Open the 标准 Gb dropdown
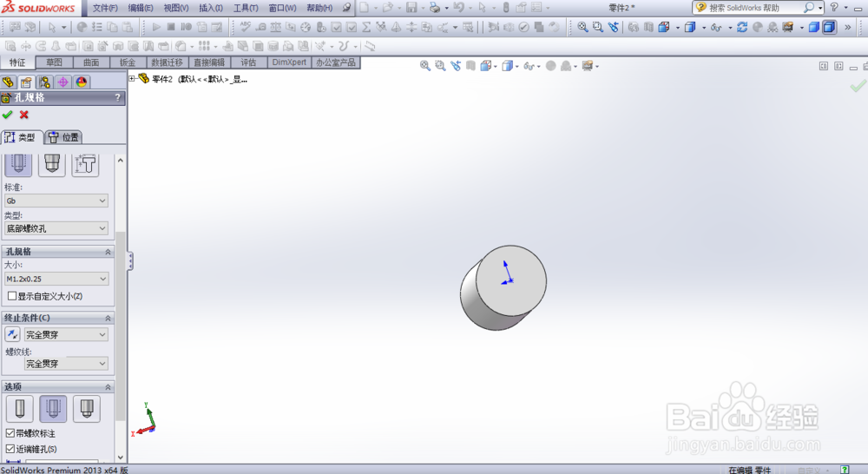868x474 pixels. (x=56, y=201)
